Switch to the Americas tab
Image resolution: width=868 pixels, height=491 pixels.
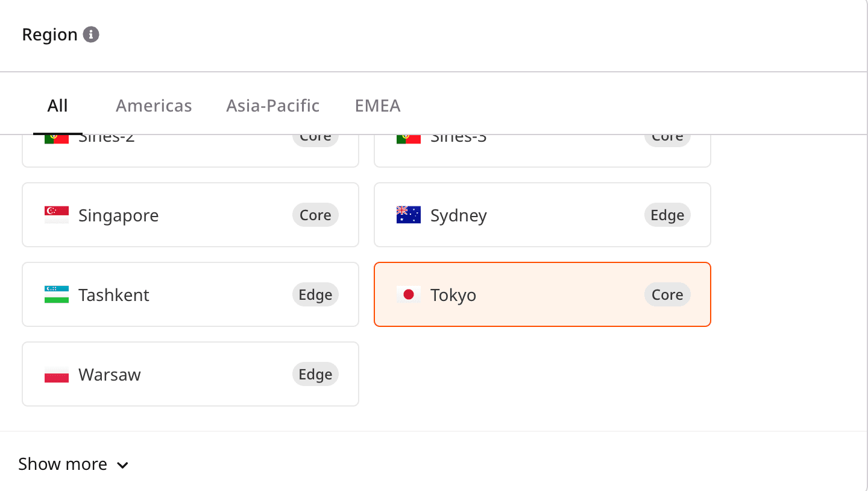pyautogui.click(x=154, y=106)
